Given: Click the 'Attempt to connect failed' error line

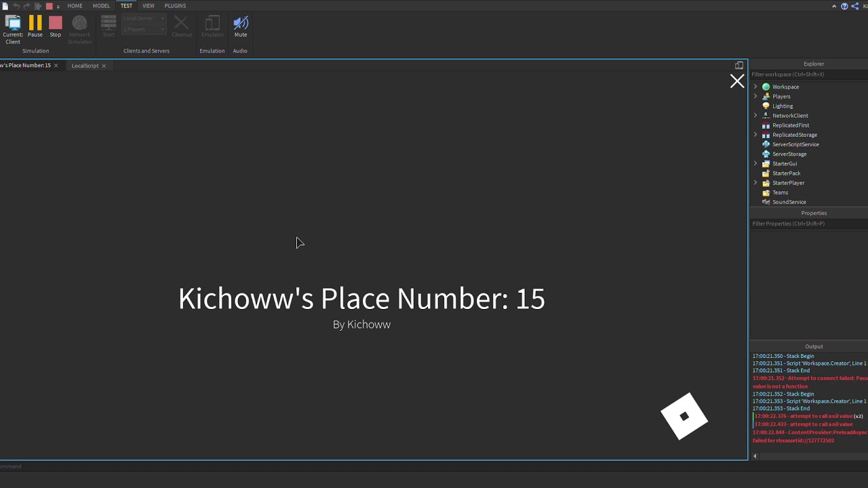Looking at the screenshot, I should point(810,382).
